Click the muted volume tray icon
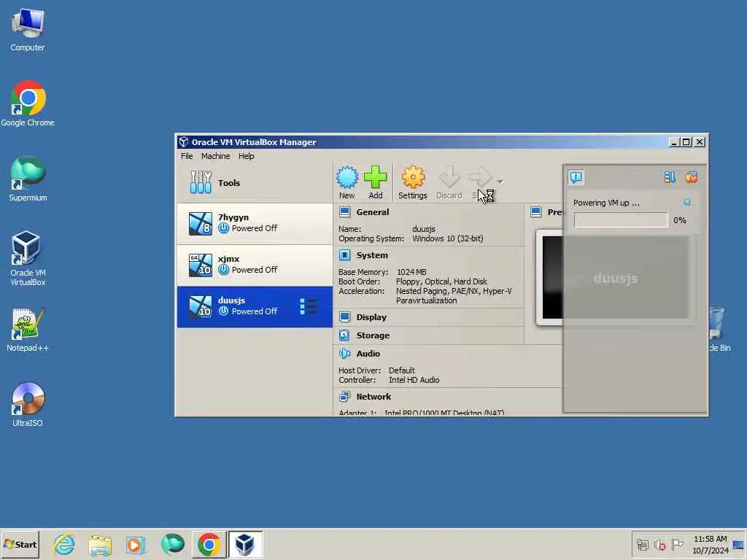The image size is (747, 560). [x=659, y=544]
